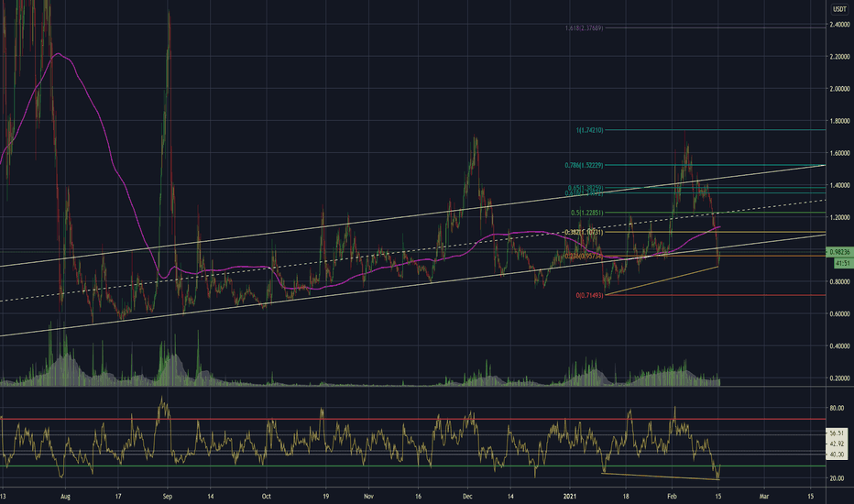The height and width of the screenshot is (504, 854).
Task: Click the 0.80000 price axis label
Action: point(839,281)
